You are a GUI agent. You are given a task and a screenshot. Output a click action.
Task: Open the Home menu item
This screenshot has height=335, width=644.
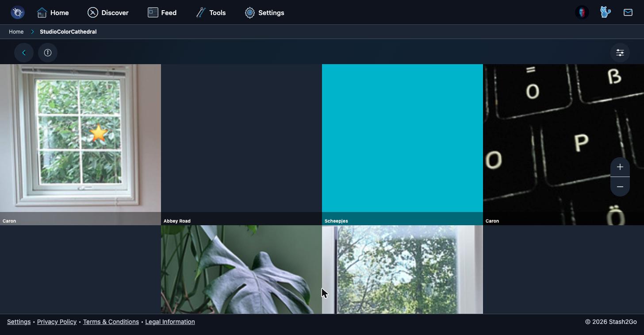(x=53, y=13)
